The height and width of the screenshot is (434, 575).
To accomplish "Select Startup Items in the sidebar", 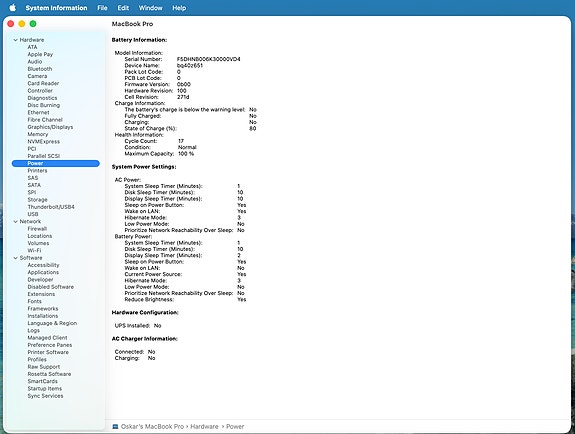I will (45, 389).
